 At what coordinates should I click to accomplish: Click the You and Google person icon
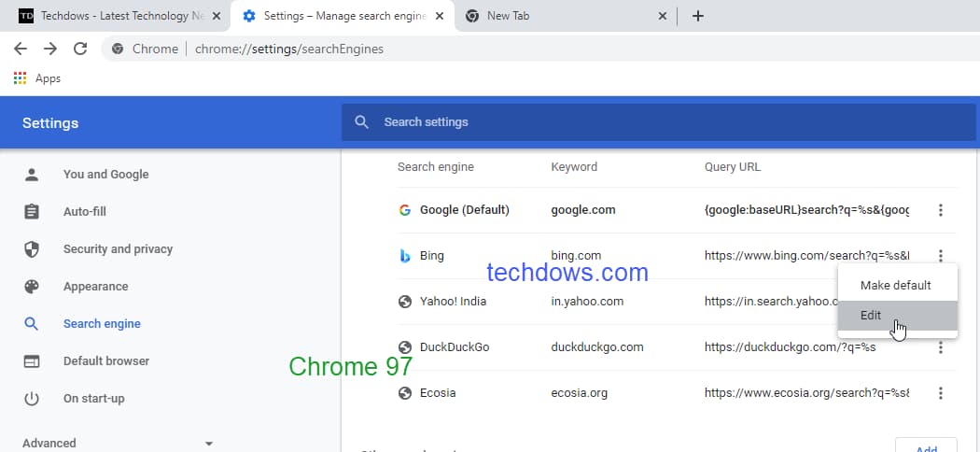click(31, 175)
